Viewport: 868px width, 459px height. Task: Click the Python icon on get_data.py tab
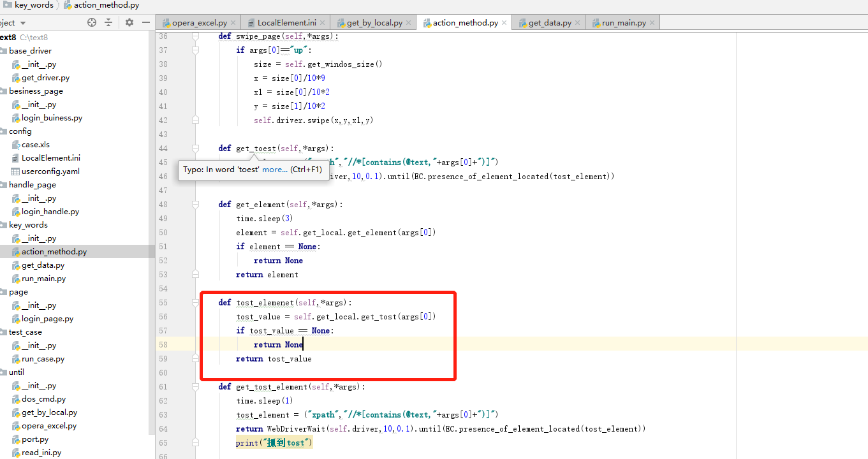[x=522, y=23]
